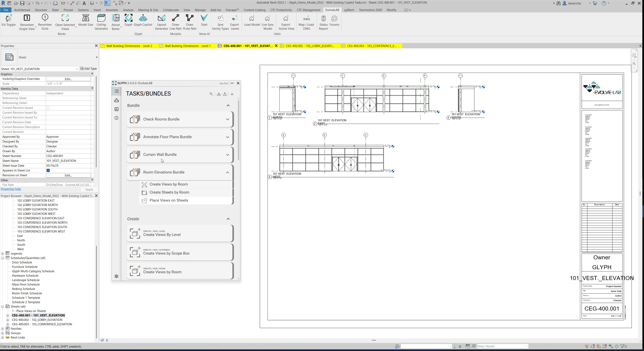This screenshot has height=351, width=644.
Task: Open EvolveLAB Forums
Action: [x=335, y=21]
